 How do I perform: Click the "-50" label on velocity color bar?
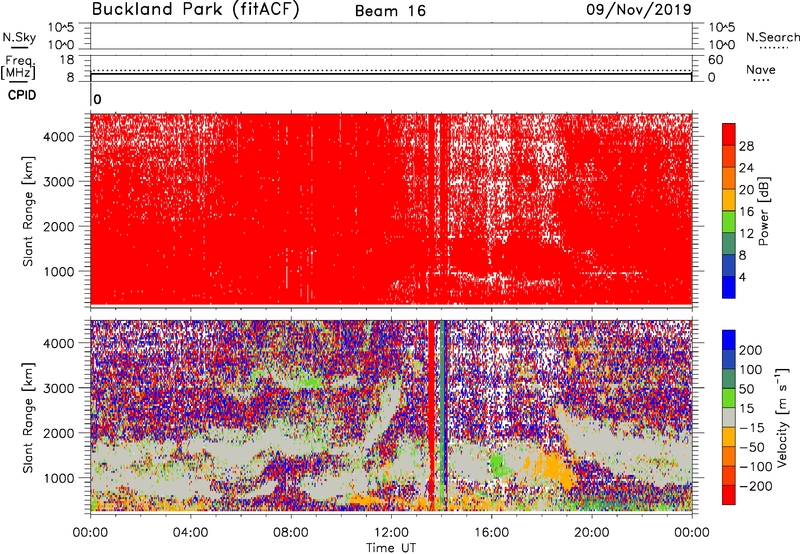[752, 447]
